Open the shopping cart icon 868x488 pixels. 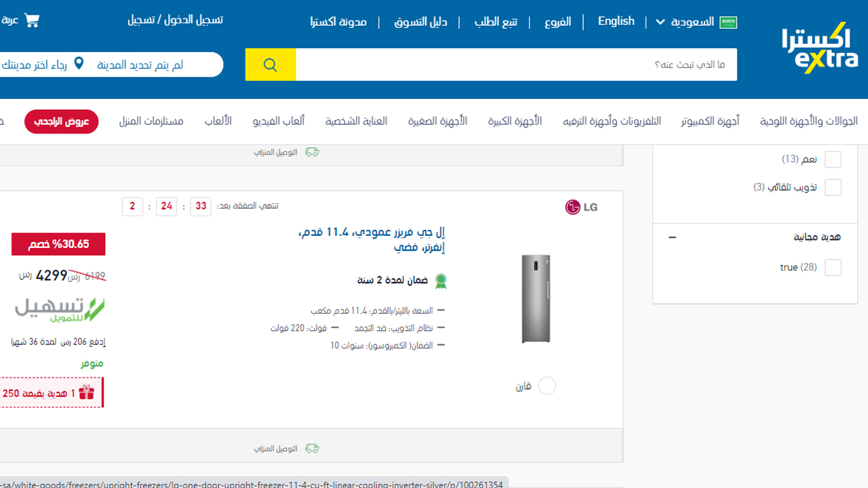[x=32, y=20]
